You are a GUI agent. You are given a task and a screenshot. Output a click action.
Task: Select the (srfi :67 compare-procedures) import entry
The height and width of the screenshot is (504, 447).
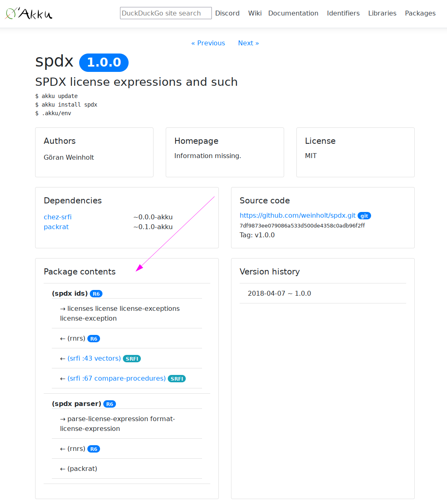click(x=116, y=378)
